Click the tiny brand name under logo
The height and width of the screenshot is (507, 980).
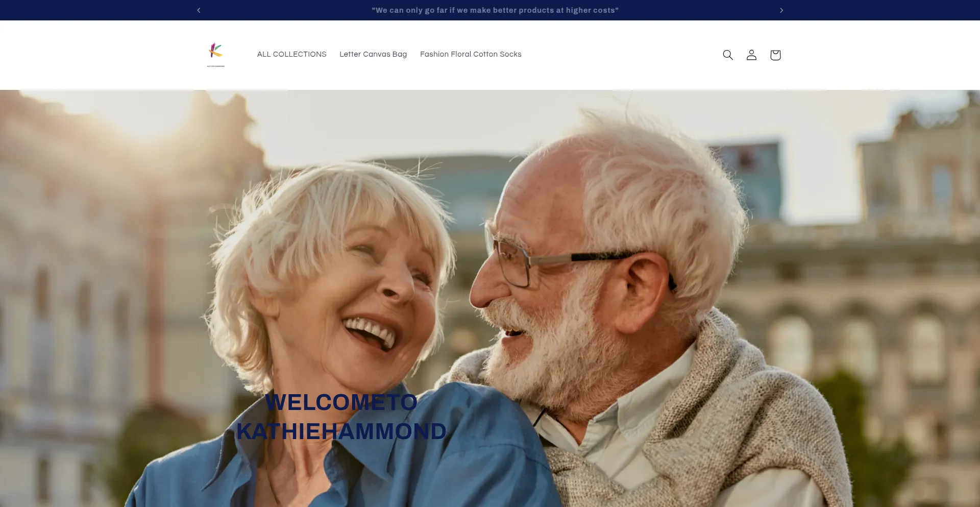pyautogui.click(x=216, y=66)
